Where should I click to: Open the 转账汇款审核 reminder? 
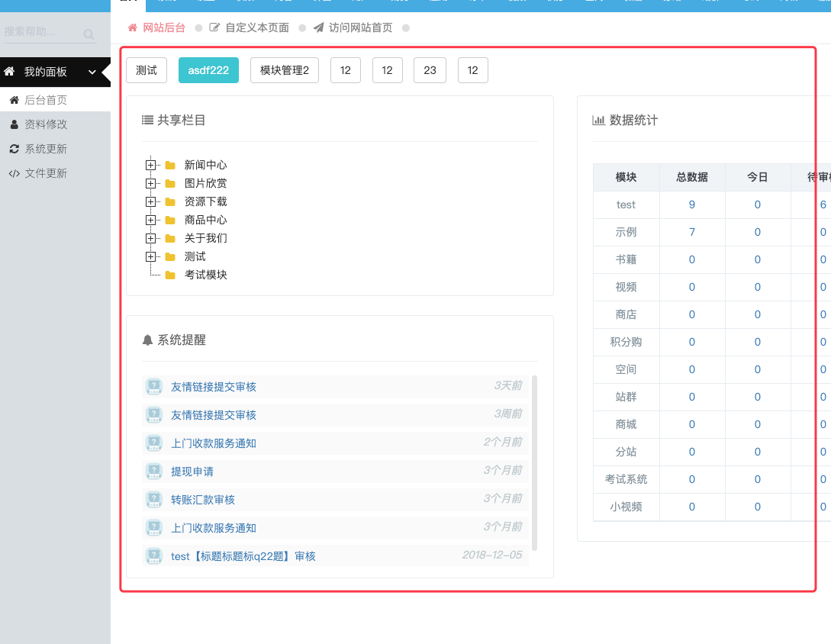coord(202,500)
